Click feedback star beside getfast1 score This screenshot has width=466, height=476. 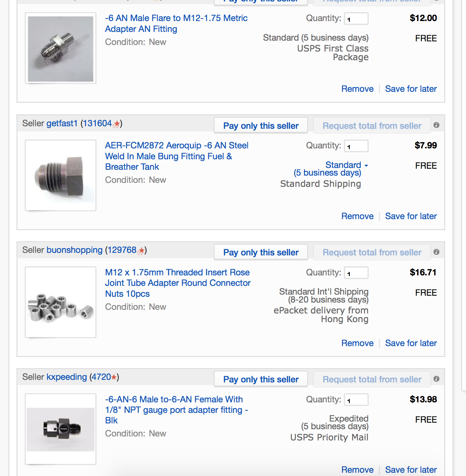coord(116,124)
